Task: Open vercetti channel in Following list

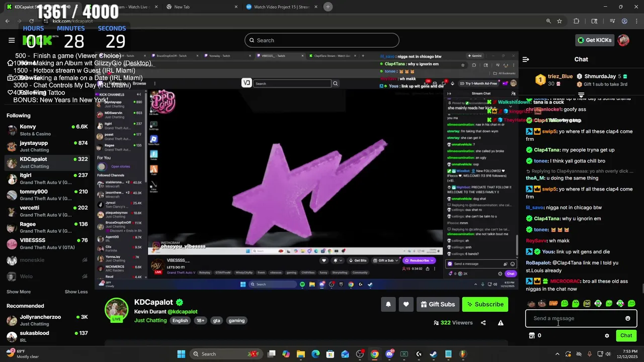Action: 48,211
